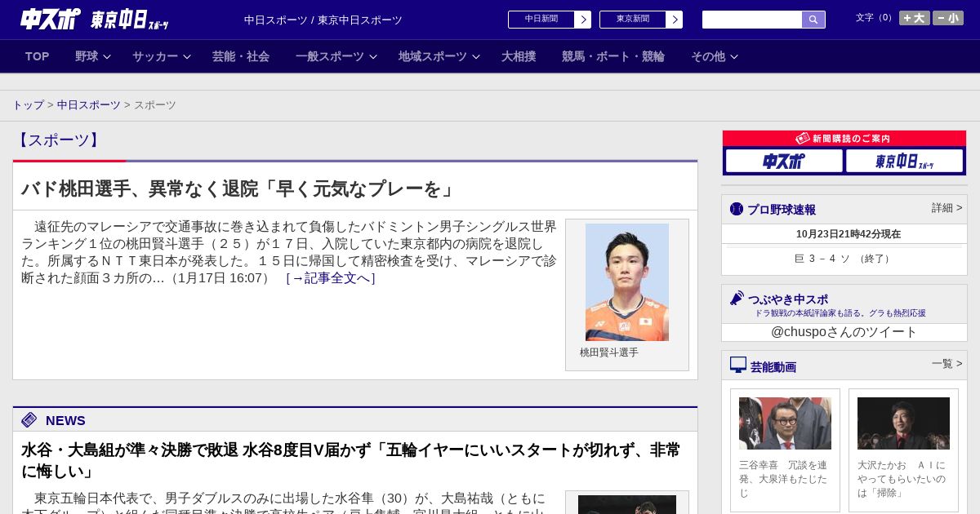
Task: Expand the その他 dropdown menu
Action: click(715, 56)
